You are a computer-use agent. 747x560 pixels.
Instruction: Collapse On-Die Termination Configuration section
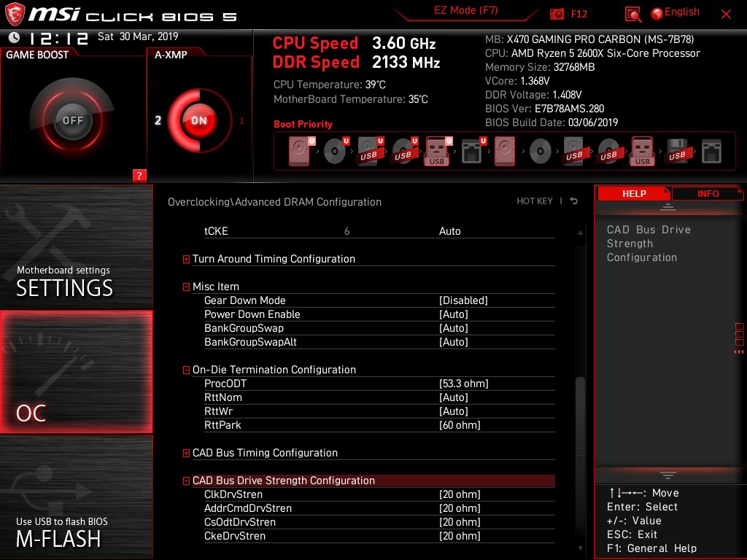pyautogui.click(x=186, y=370)
